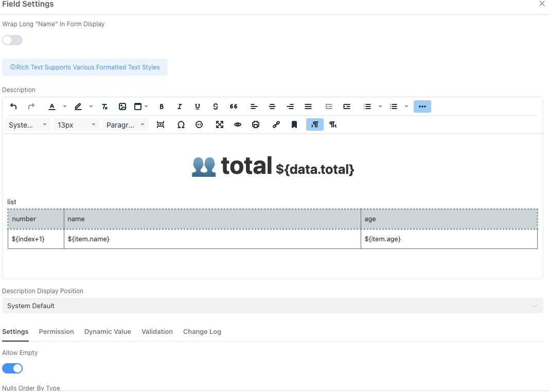
Task: Open the highlight color picker arrow
Action: [91, 106]
